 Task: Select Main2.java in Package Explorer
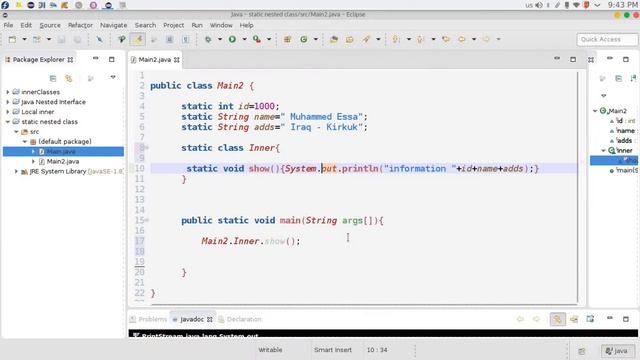(x=59, y=161)
